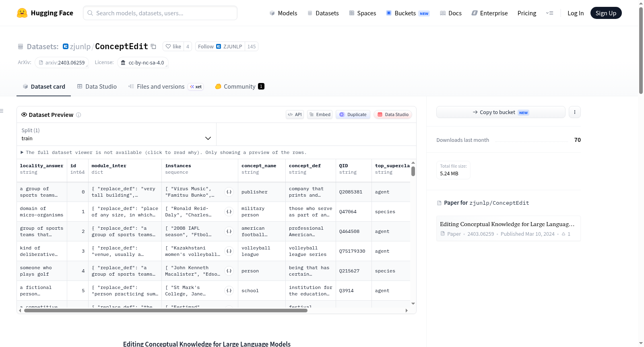The height and width of the screenshot is (347, 644).
Task: Select the concept name cell 'school'
Action: point(262,291)
